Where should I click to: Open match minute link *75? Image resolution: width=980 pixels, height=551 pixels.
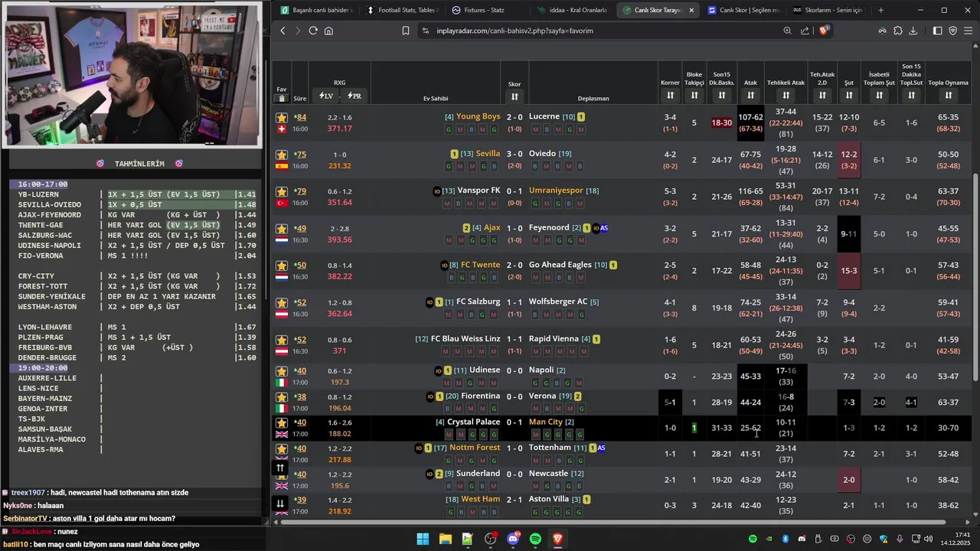(x=300, y=155)
